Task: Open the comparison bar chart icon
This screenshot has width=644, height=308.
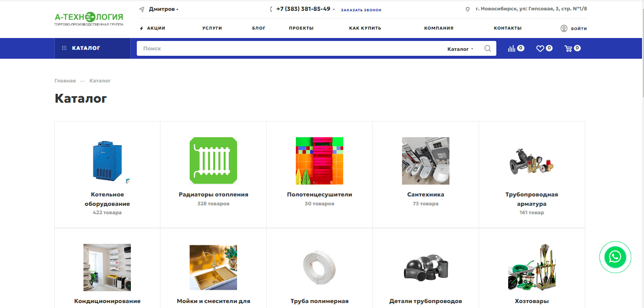Action: click(512, 48)
